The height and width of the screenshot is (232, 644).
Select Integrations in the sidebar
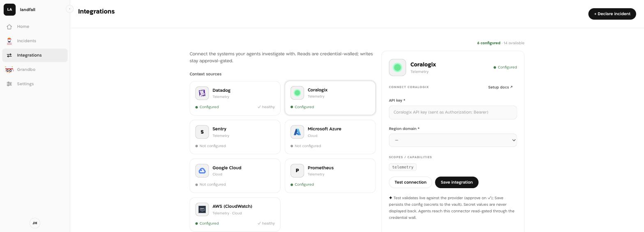[35, 55]
